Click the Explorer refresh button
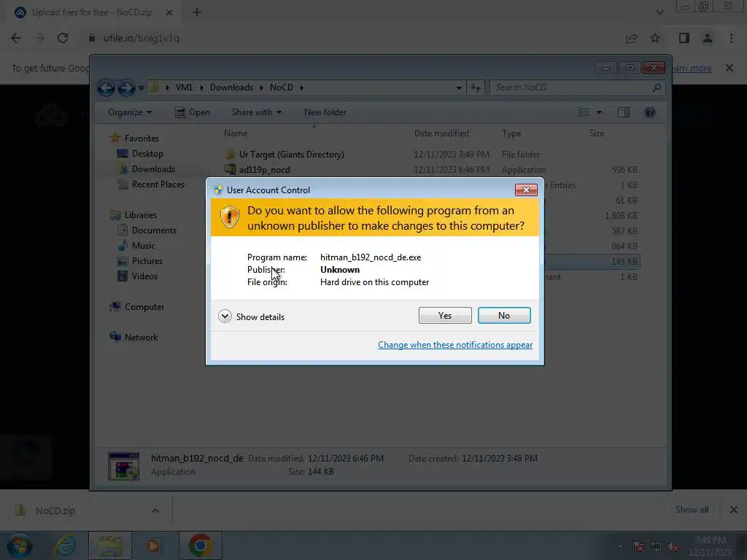The image size is (747, 560). tap(476, 87)
